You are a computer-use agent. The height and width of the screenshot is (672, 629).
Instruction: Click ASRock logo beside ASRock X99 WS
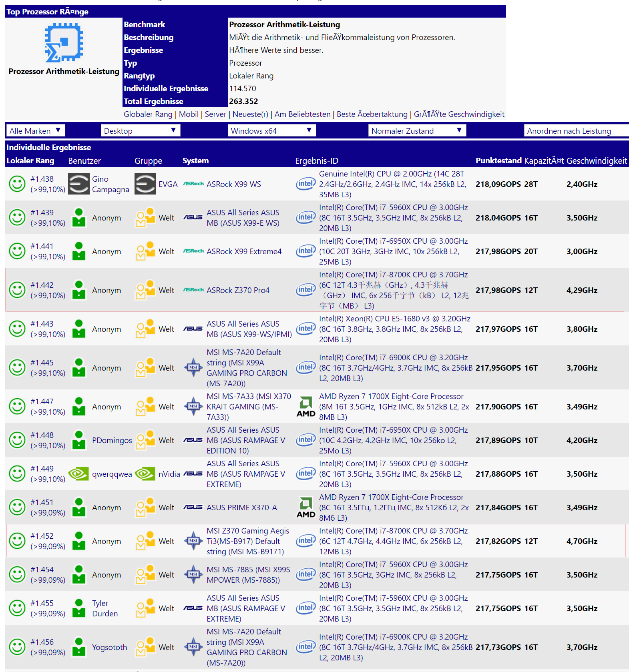193,184
